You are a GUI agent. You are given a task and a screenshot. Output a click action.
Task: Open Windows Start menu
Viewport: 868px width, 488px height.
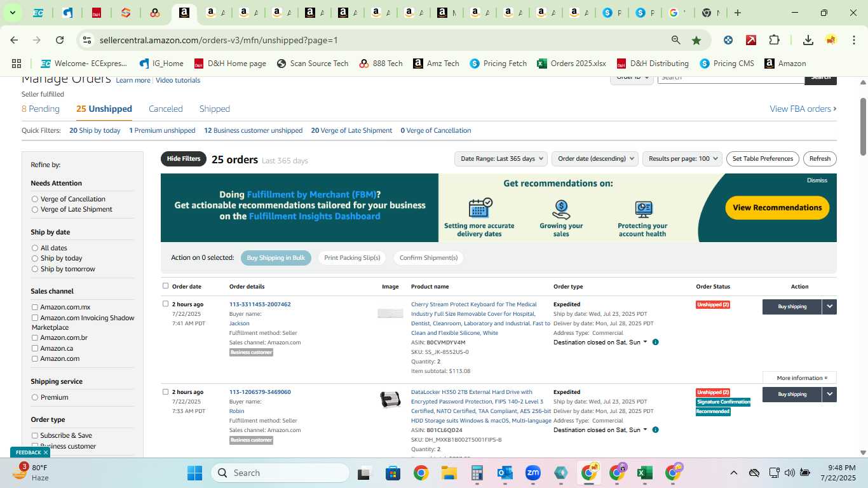point(194,473)
